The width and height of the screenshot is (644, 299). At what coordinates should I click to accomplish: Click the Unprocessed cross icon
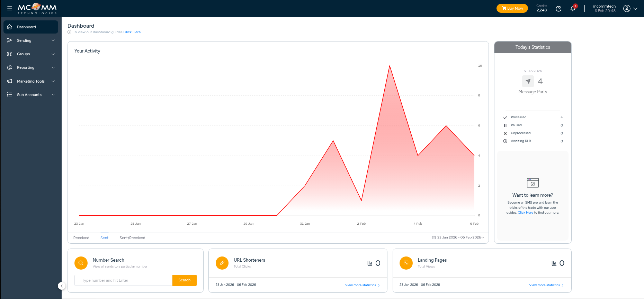pyautogui.click(x=505, y=133)
